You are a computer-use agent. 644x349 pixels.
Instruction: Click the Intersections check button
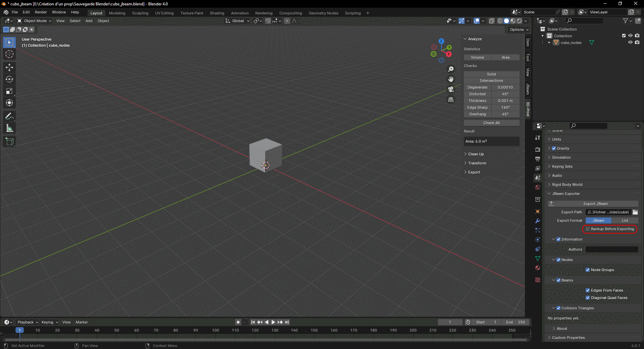(492, 81)
